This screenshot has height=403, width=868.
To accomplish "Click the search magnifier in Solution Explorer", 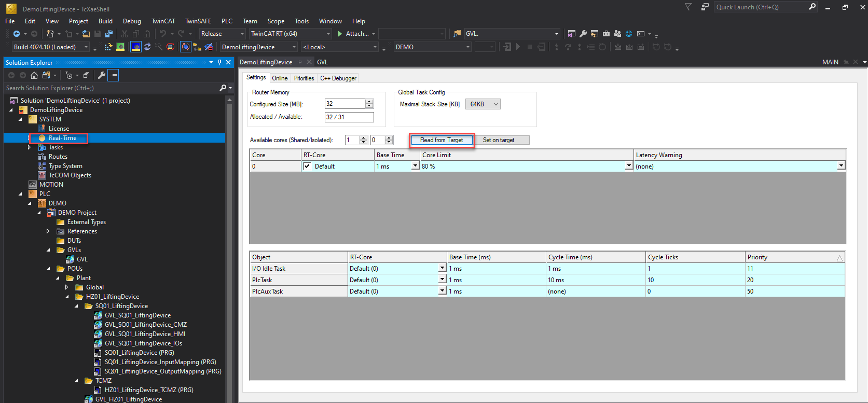I will [223, 88].
